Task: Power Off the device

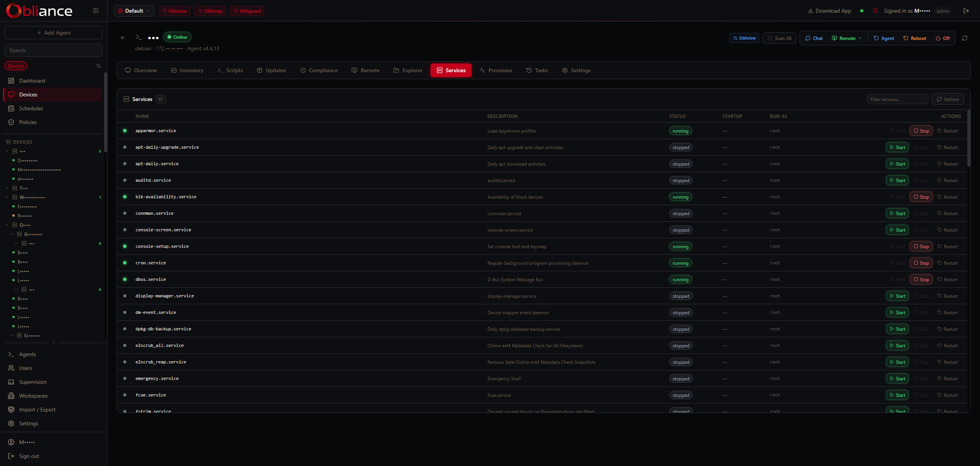Action: (942, 38)
